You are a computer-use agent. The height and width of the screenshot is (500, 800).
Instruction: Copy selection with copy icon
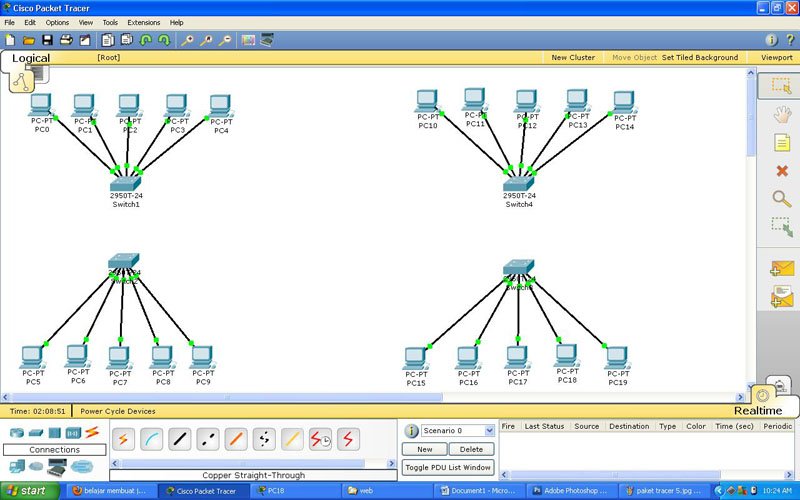point(108,40)
